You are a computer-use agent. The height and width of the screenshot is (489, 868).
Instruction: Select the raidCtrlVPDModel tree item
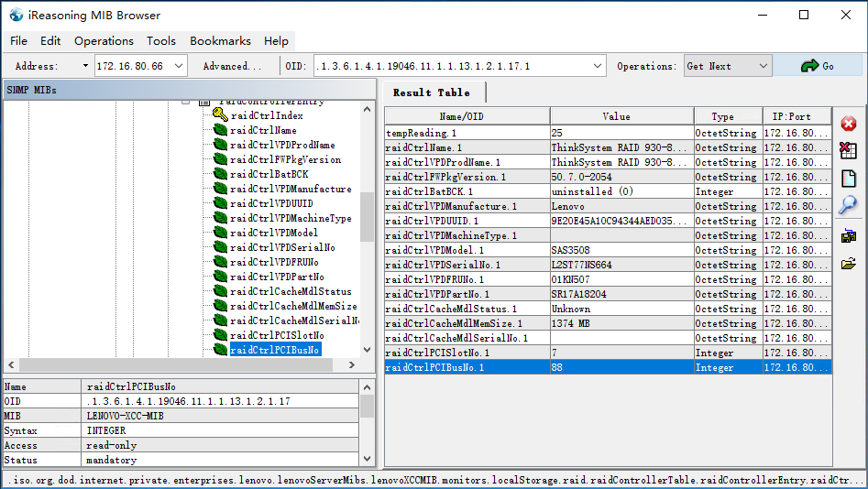click(x=273, y=233)
